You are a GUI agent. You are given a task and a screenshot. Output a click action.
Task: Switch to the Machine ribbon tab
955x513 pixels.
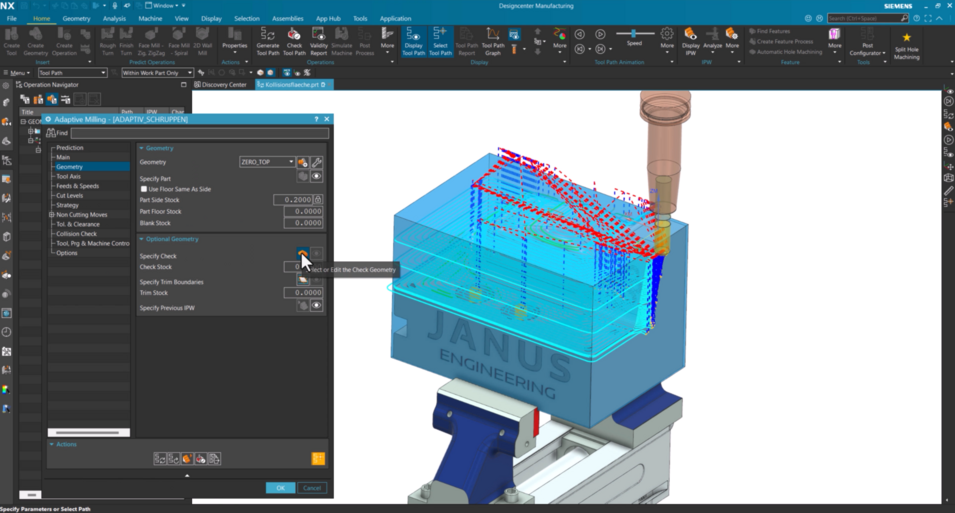[150, 18]
